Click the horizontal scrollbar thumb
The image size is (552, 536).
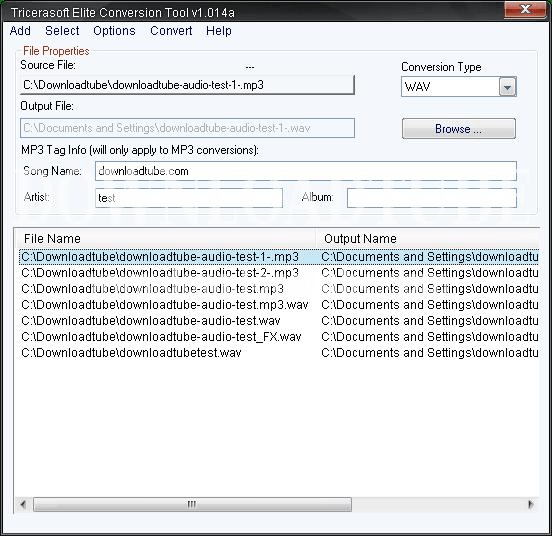click(x=192, y=504)
